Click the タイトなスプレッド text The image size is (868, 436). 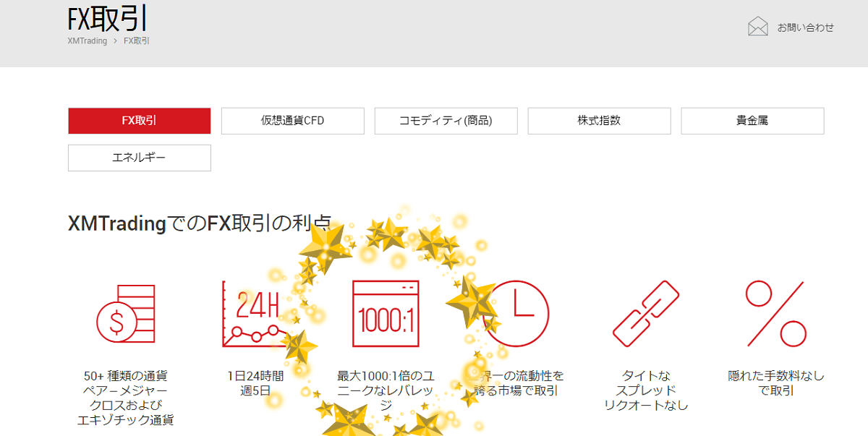[x=646, y=390]
